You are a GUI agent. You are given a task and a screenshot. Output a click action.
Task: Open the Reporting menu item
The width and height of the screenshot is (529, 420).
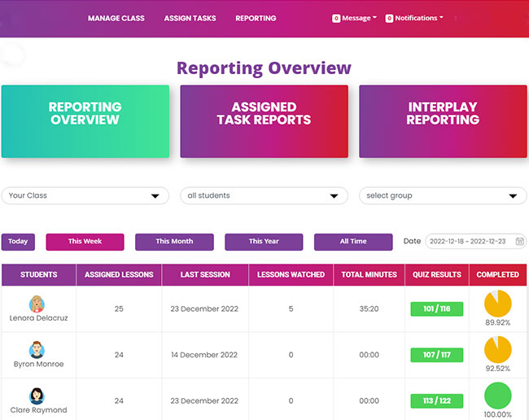(x=256, y=18)
